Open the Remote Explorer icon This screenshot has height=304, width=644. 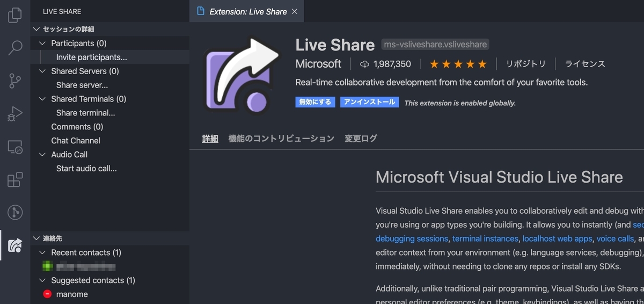point(15,147)
